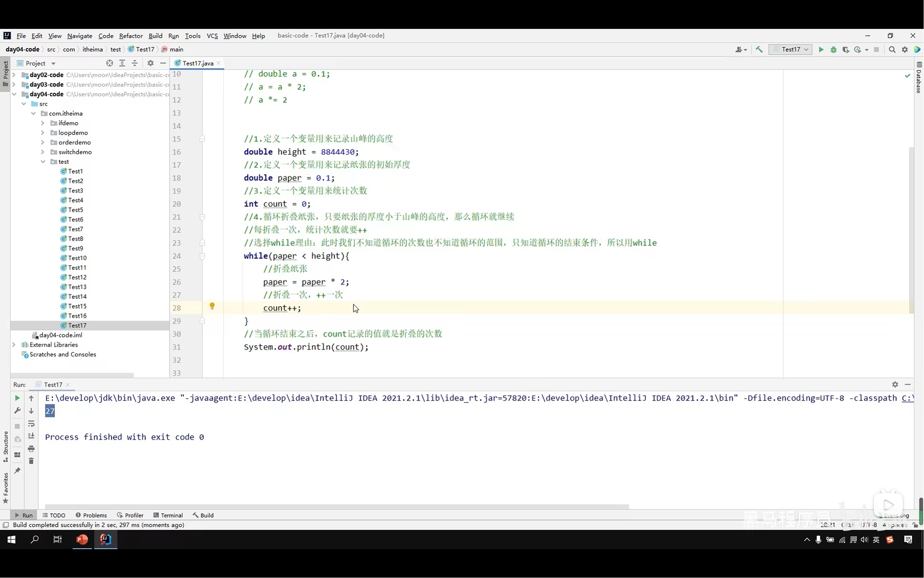Rerun Test17 from the Run panel
This screenshot has width=924, height=578.
[x=17, y=398]
